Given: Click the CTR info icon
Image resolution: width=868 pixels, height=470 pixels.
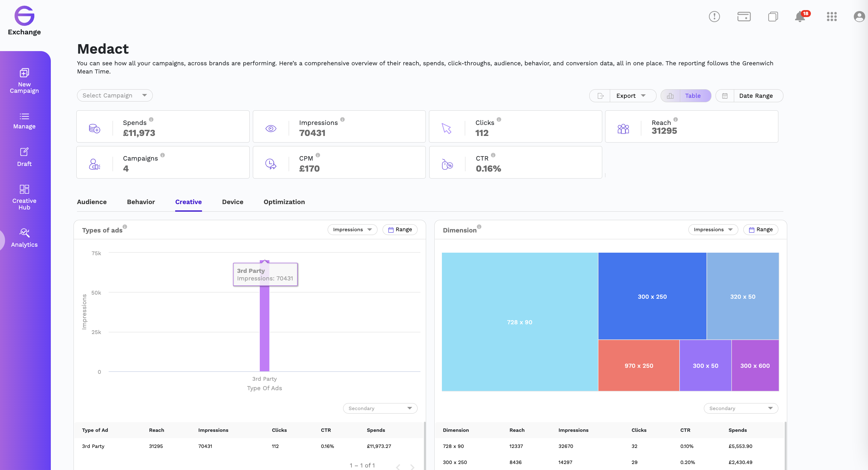Looking at the screenshot, I should tap(493, 155).
